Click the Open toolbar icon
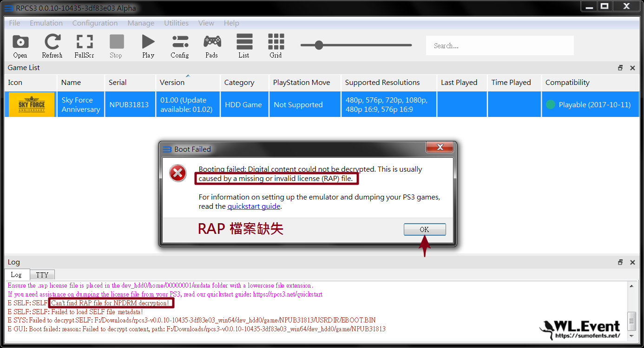This screenshot has width=644, height=348. (x=20, y=46)
